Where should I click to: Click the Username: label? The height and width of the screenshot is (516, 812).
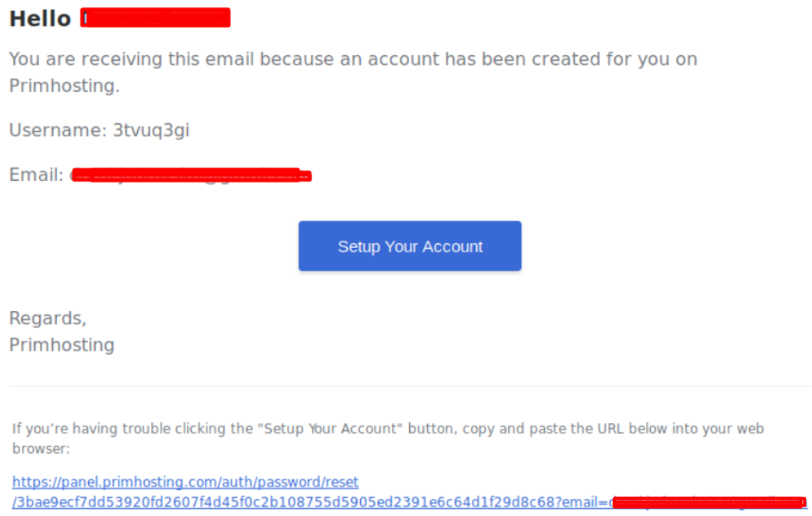[58, 130]
